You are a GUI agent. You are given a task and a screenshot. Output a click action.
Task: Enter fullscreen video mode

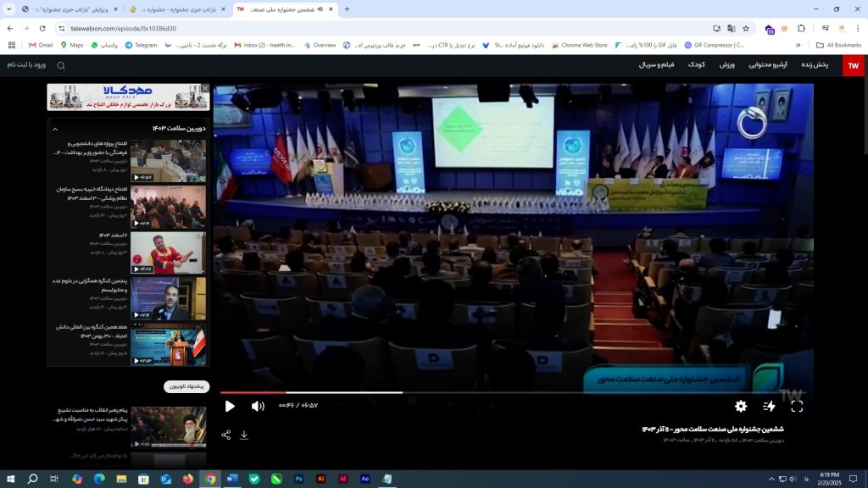click(797, 407)
